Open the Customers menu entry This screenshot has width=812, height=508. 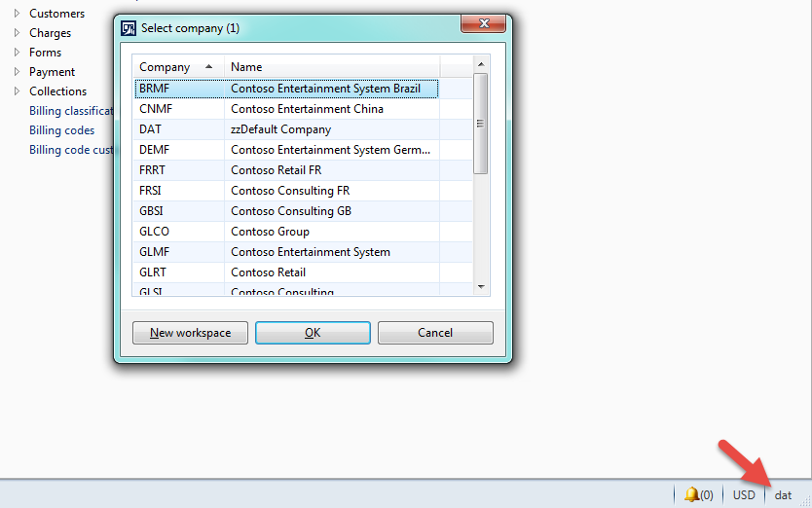tap(57, 14)
